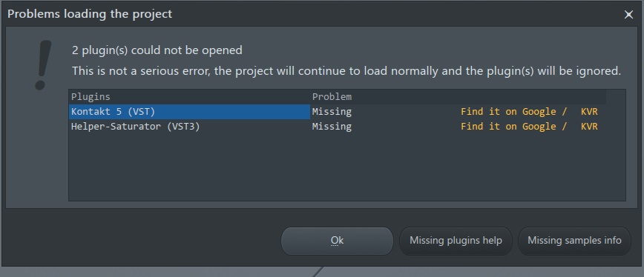Click the Missing status of Helper-Saturator
This screenshot has height=277, width=644.
(332, 127)
